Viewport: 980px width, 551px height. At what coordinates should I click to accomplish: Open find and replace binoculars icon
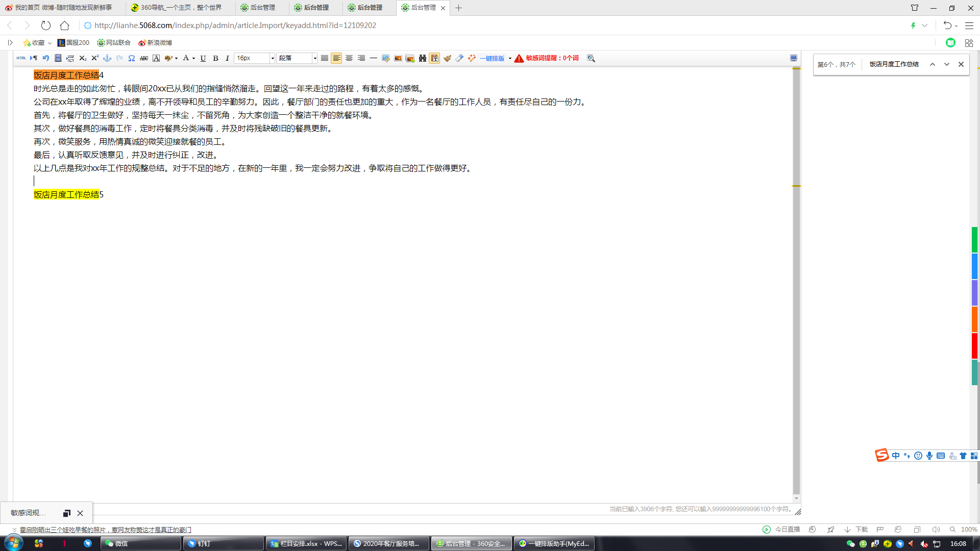pos(423,58)
